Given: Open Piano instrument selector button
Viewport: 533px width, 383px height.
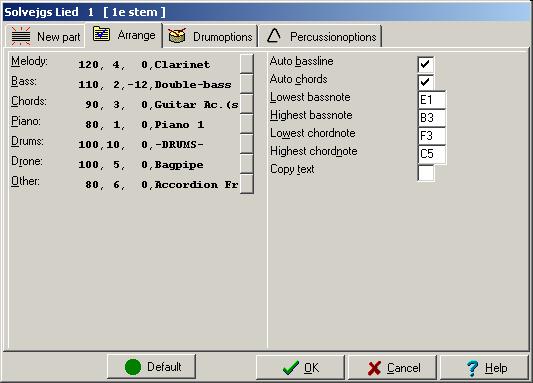Looking at the screenshot, I should [x=246, y=124].
